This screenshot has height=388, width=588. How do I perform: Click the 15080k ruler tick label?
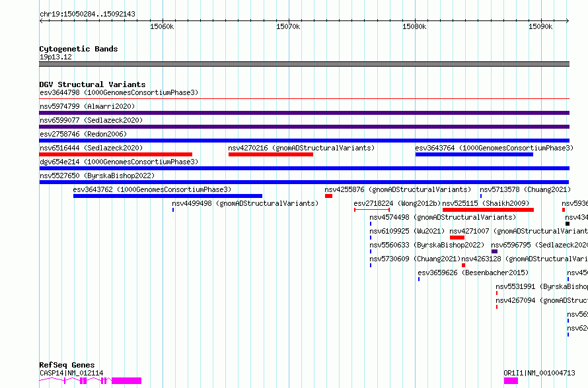pos(414,26)
